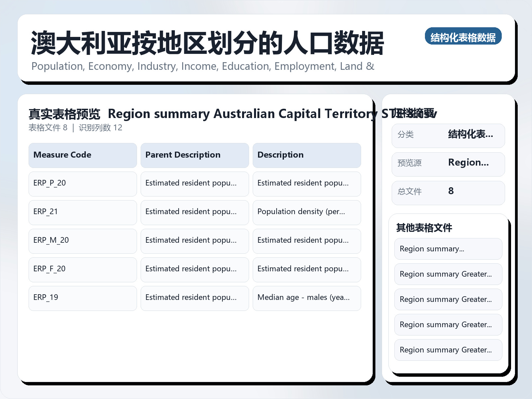Sort by the Description column
Image resolution: width=532 pixels, height=399 pixels.
tap(307, 155)
